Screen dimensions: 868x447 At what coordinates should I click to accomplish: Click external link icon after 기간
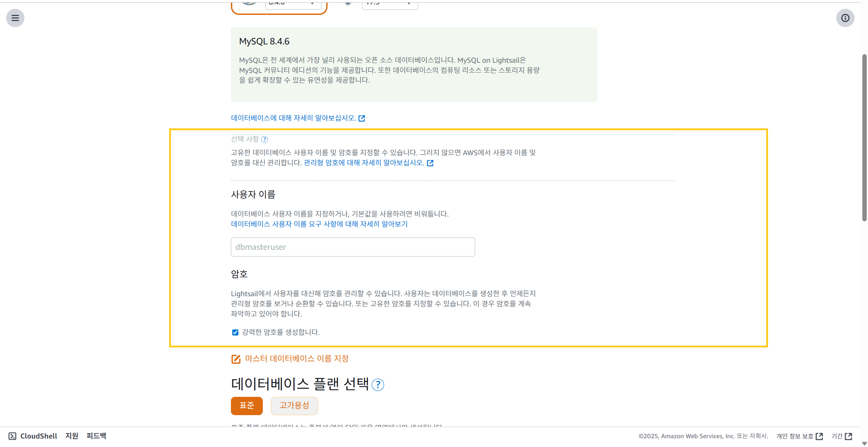click(x=849, y=436)
